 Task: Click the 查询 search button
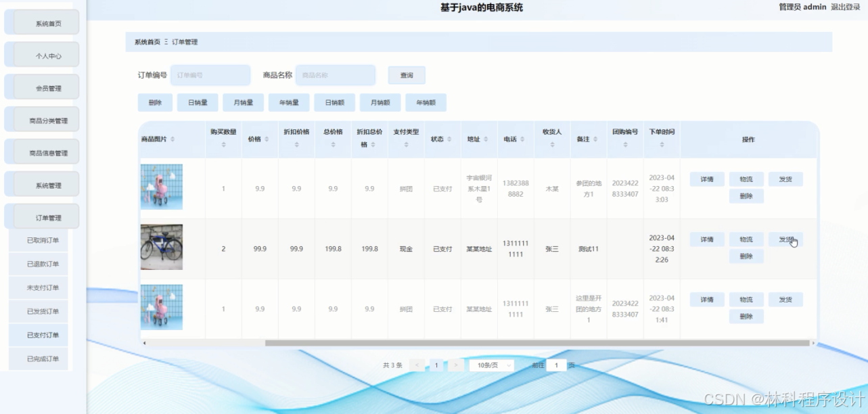pos(405,74)
